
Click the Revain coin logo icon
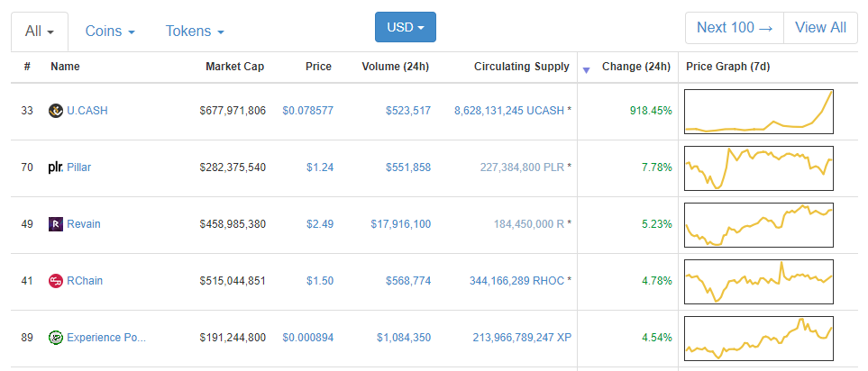pyautogui.click(x=56, y=224)
